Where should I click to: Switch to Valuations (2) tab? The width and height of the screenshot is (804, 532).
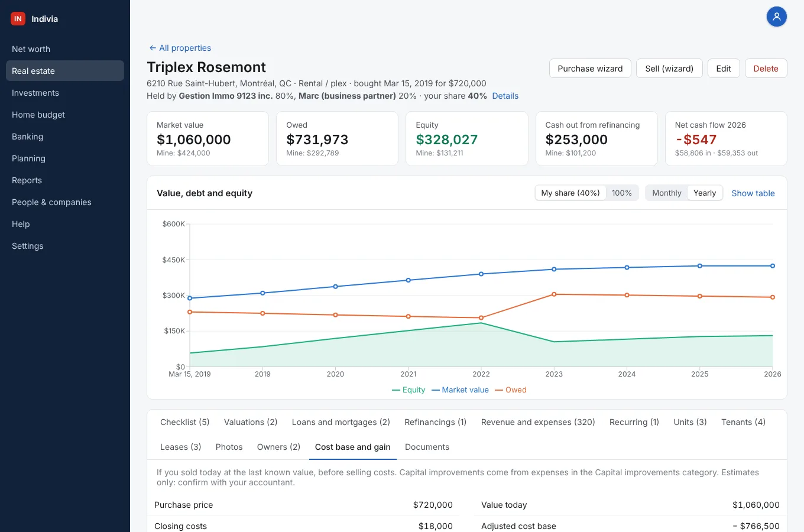pyautogui.click(x=251, y=422)
